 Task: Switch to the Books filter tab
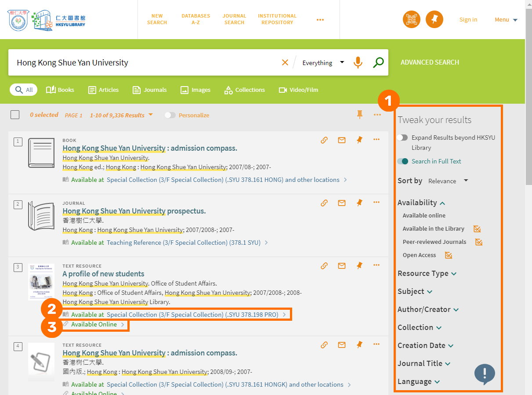click(60, 90)
